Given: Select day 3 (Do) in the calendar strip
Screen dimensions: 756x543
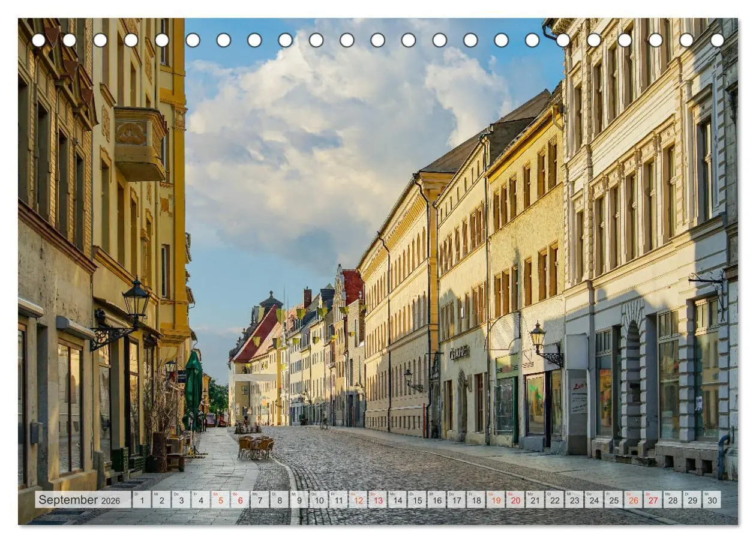Looking at the screenshot, I should (x=181, y=500).
